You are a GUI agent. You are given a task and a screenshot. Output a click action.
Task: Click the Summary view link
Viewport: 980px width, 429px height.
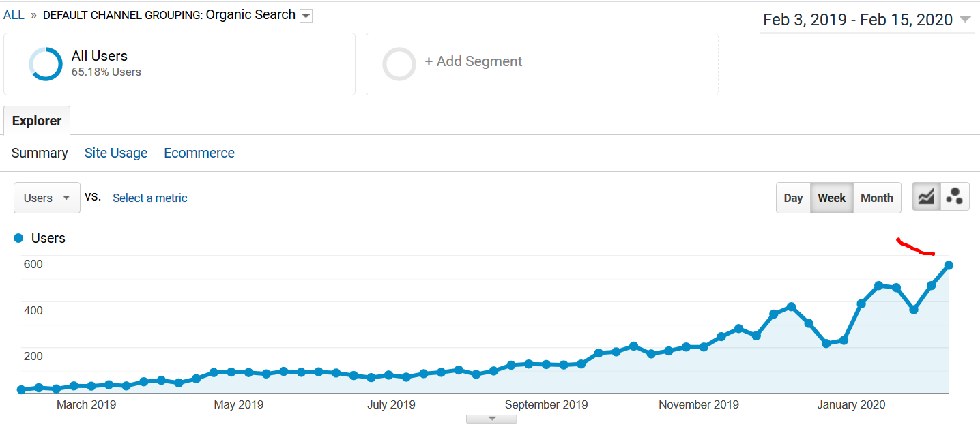pyautogui.click(x=40, y=153)
